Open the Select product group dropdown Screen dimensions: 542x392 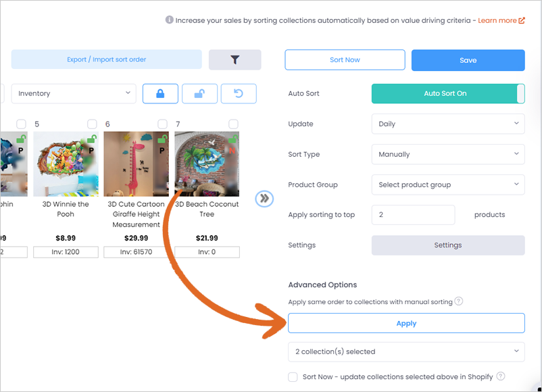[x=448, y=185]
